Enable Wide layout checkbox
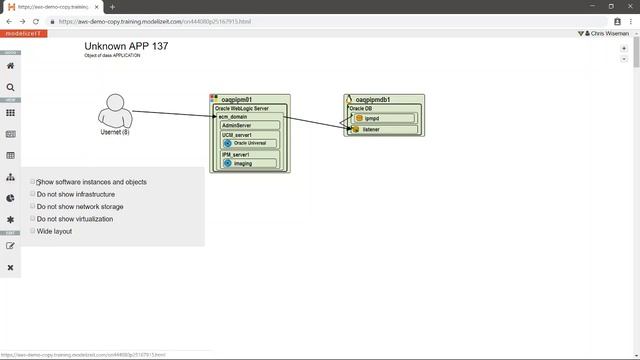The height and width of the screenshot is (360, 640). (x=33, y=231)
